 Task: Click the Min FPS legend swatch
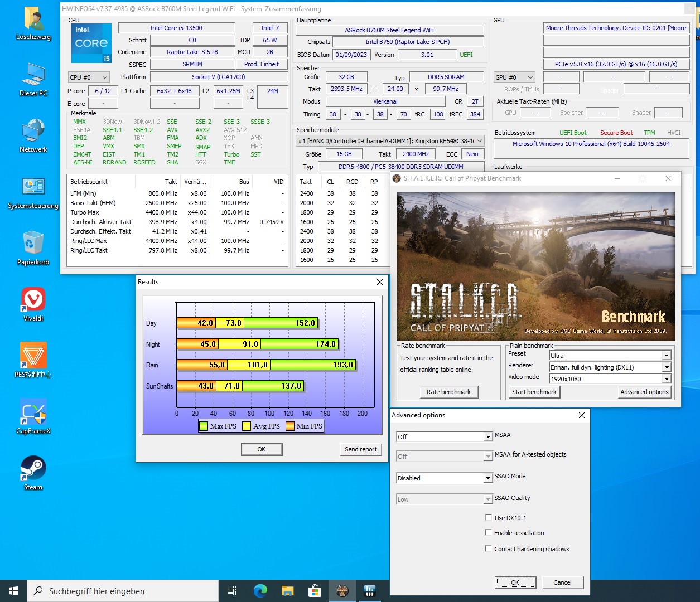point(290,426)
